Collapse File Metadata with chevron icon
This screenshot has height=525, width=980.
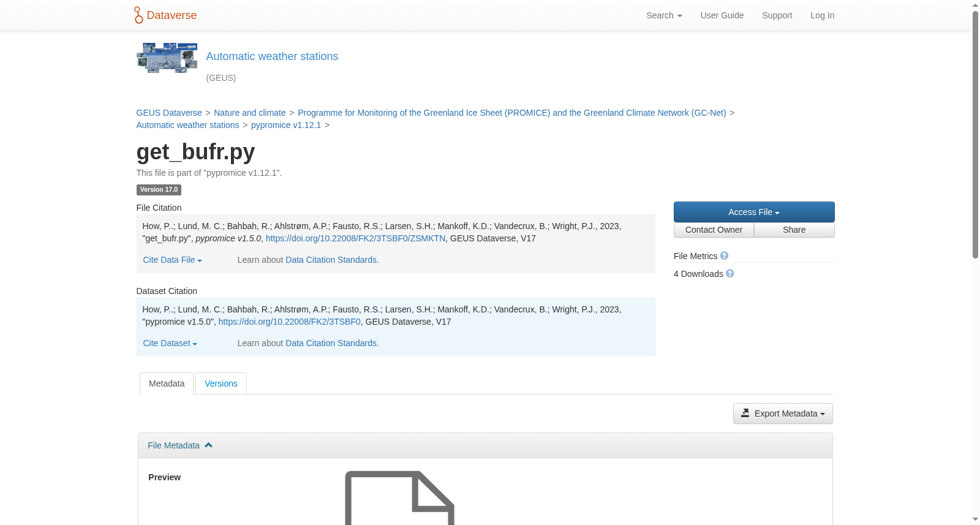click(x=208, y=445)
